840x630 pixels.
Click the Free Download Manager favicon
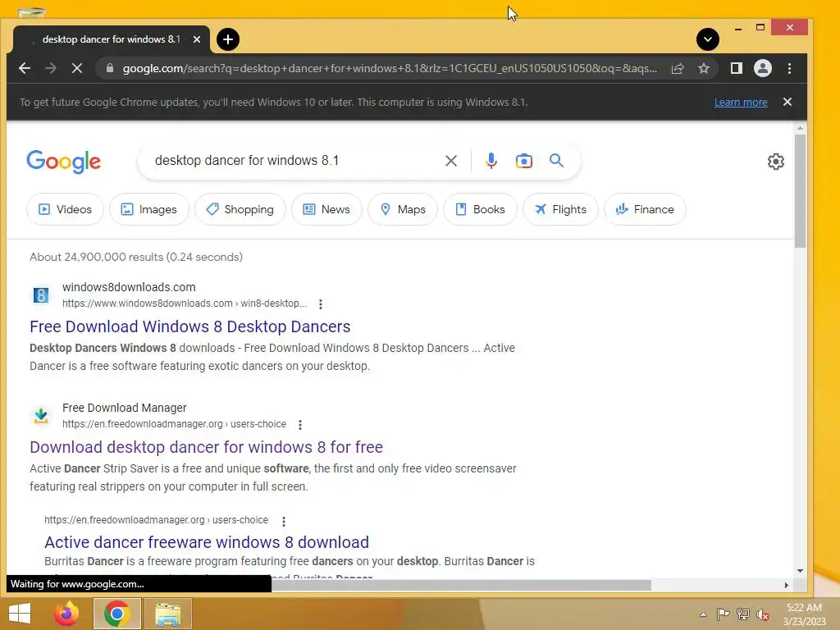coord(41,415)
